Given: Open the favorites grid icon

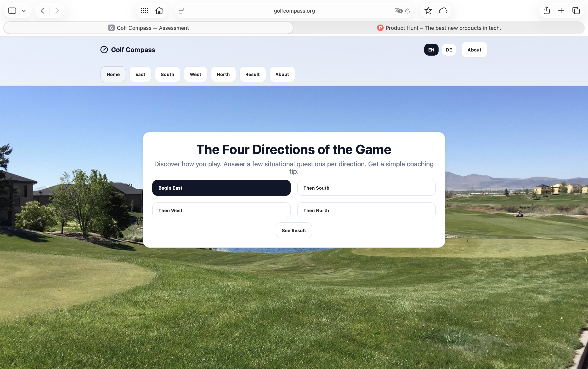Looking at the screenshot, I should 144,10.
